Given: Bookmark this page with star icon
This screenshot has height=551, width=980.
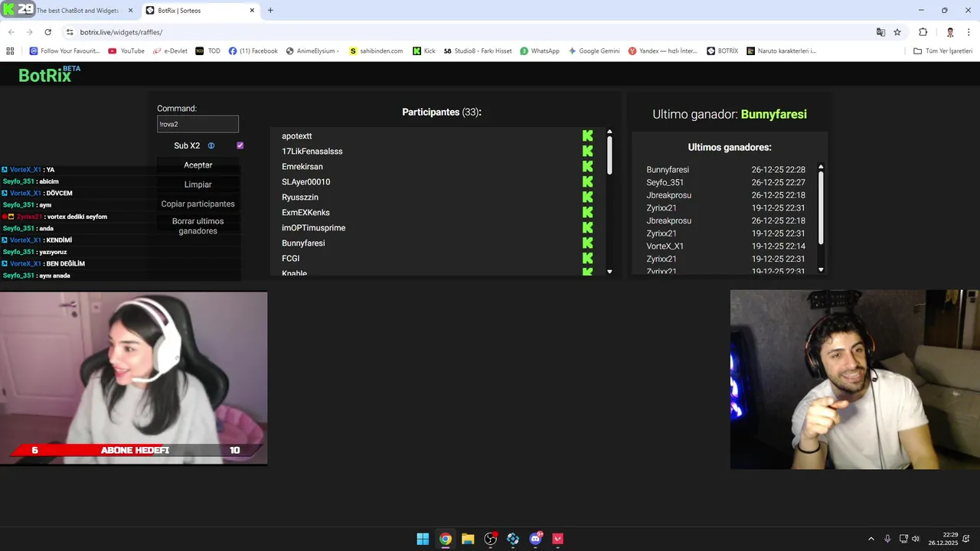Looking at the screenshot, I should (897, 32).
